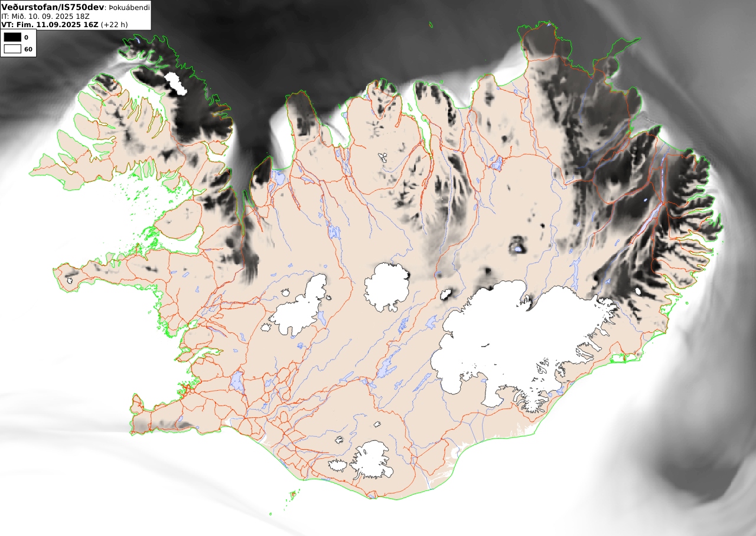Click the white legend swatch for 60

pos(12,49)
